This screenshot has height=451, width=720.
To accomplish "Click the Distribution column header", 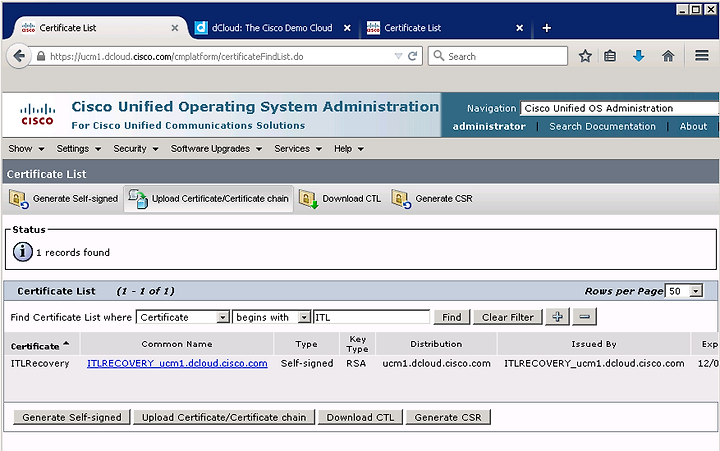I will click(x=436, y=344).
